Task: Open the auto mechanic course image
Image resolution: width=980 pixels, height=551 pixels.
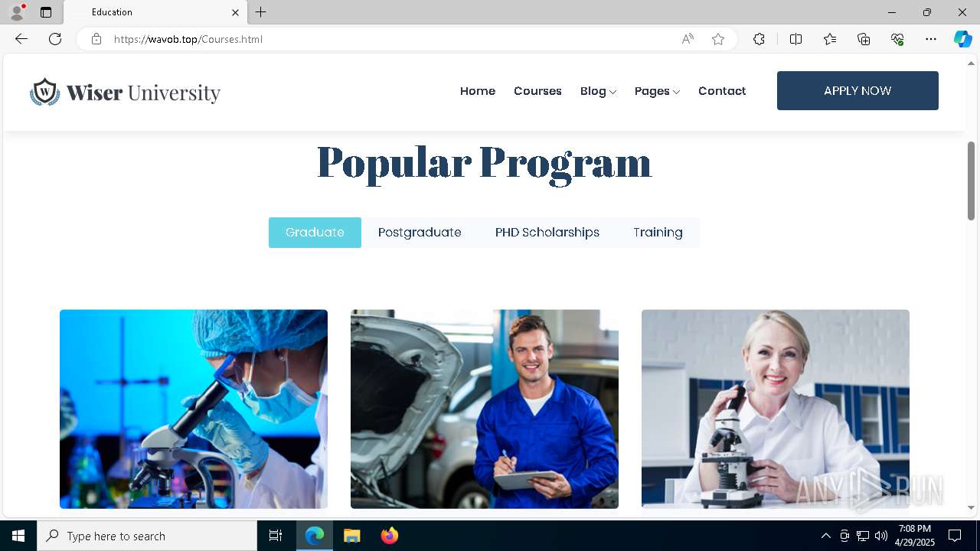Action: pos(485,409)
